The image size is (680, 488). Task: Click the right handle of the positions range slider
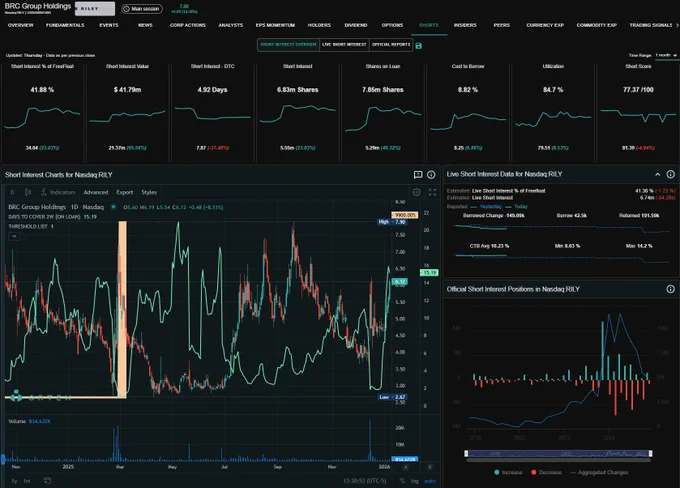click(650, 453)
